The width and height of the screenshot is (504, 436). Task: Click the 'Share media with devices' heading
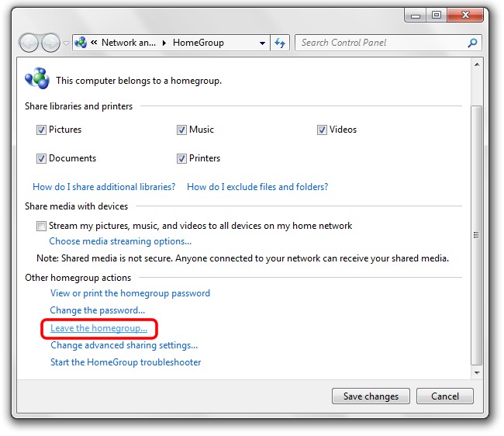coord(77,206)
